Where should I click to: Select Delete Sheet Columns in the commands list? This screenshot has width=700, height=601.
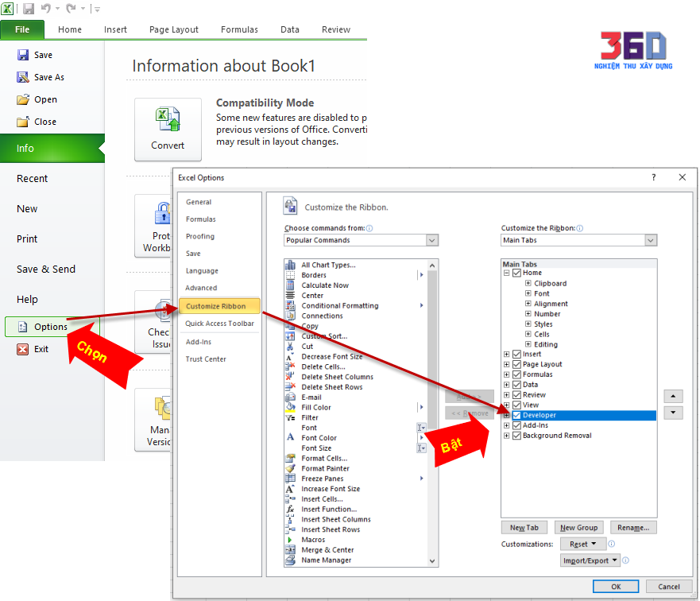(337, 377)
